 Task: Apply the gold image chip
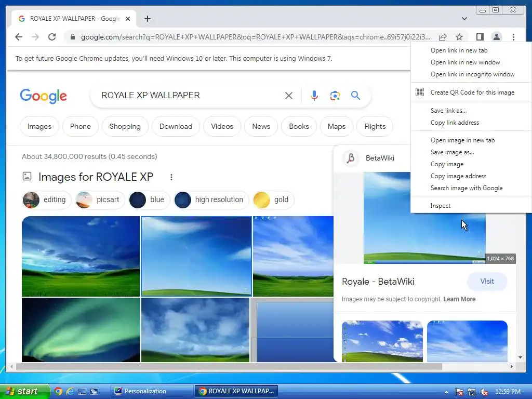tap(273, 199)
